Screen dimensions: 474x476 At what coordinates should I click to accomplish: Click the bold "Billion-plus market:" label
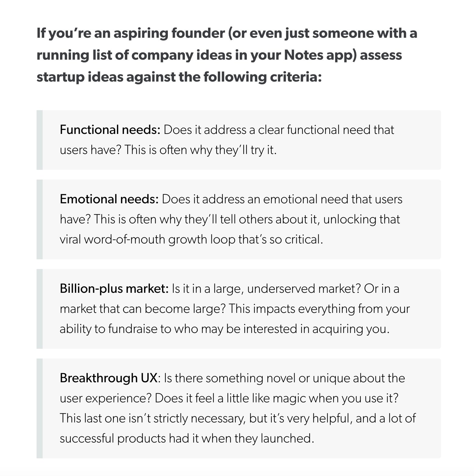[114, 289]
